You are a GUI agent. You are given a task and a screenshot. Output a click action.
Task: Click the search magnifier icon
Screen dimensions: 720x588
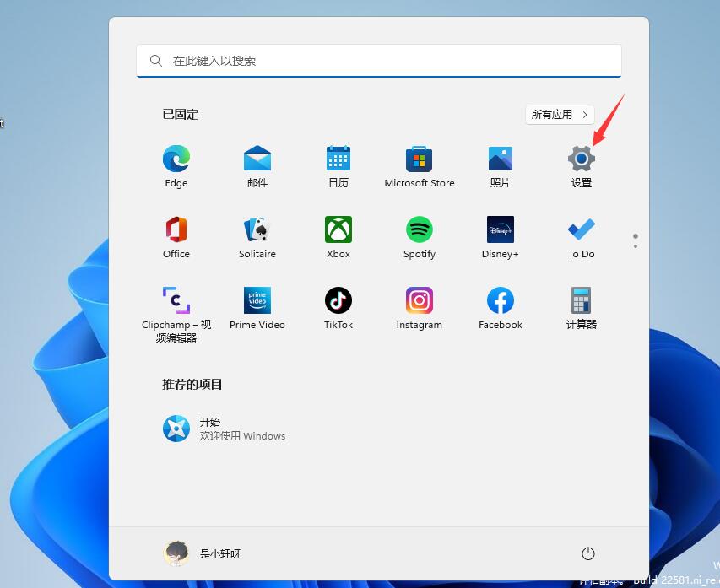156,61
